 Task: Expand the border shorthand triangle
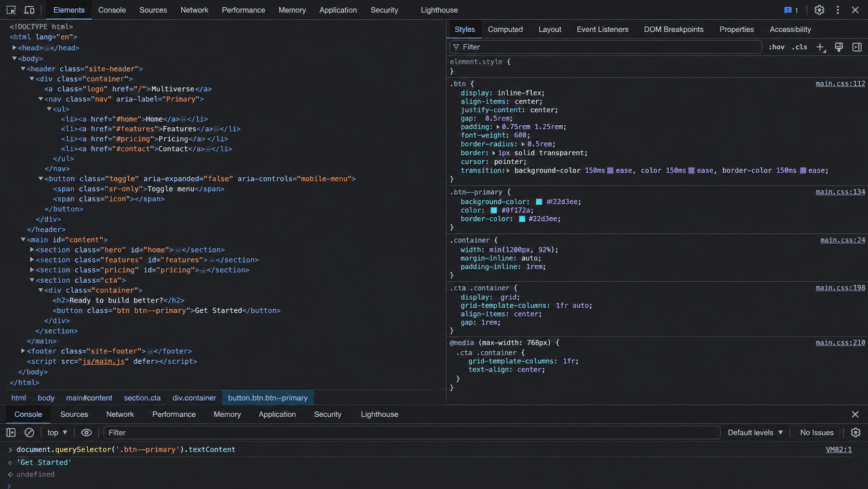point(494,153)
